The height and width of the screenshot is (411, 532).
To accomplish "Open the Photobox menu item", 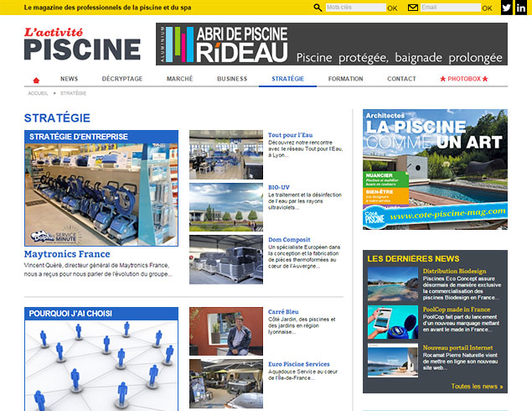I will 464,79.
